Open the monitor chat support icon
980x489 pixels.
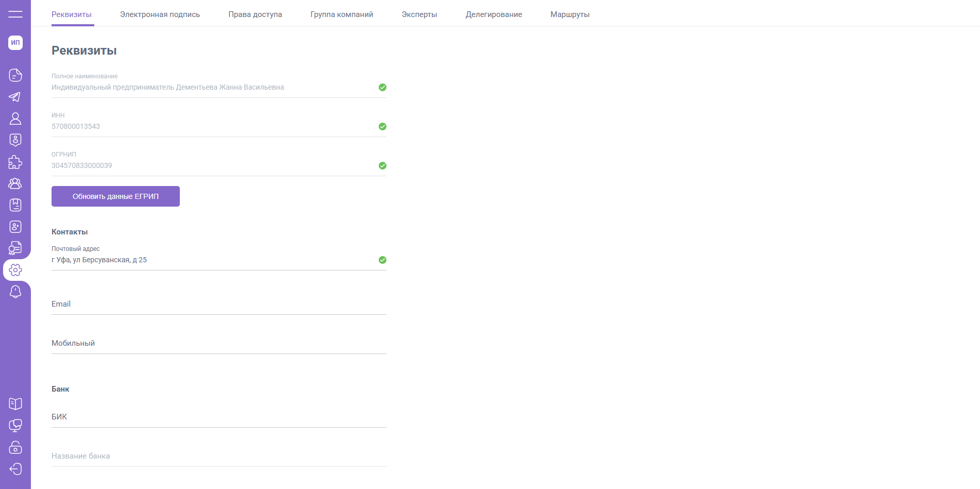15,426
